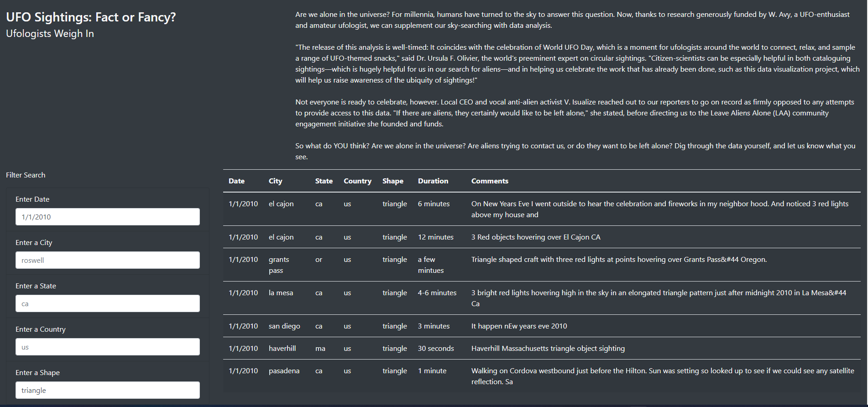Select the Shape column header
This screenshot has height=407, width=868.
(392, 181)
